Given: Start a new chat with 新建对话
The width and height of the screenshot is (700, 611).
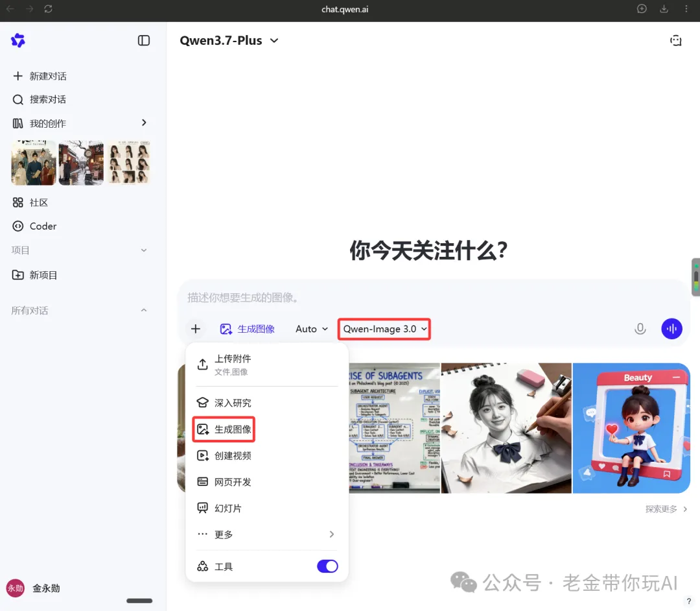Looking at the screenshot, I should (40, 76).
